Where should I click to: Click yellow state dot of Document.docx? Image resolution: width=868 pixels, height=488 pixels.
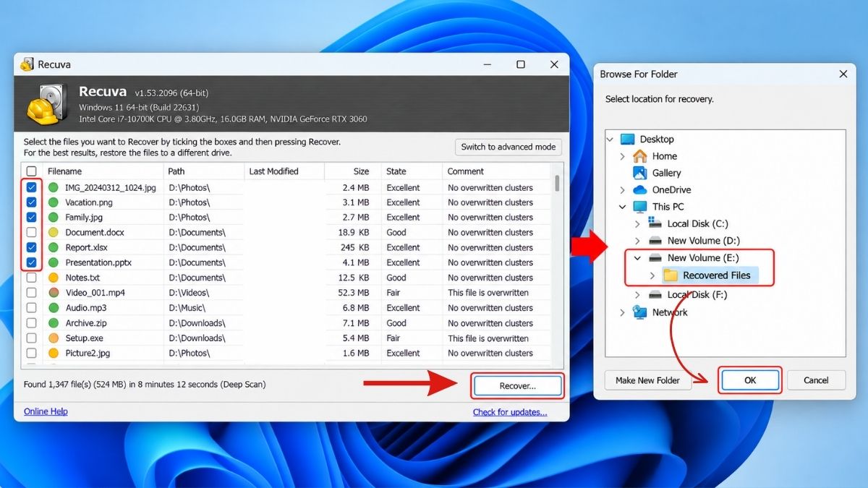(54, 233)
